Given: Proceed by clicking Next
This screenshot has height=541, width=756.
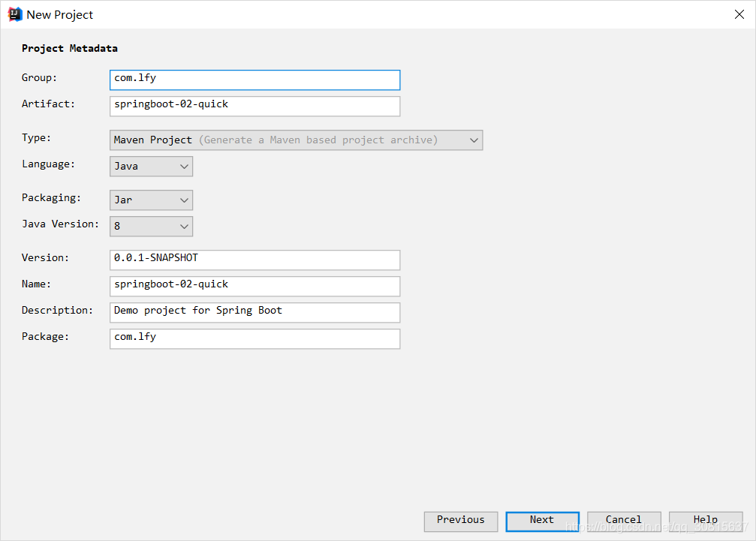Looking at the screenshot, I should point(542,521).
